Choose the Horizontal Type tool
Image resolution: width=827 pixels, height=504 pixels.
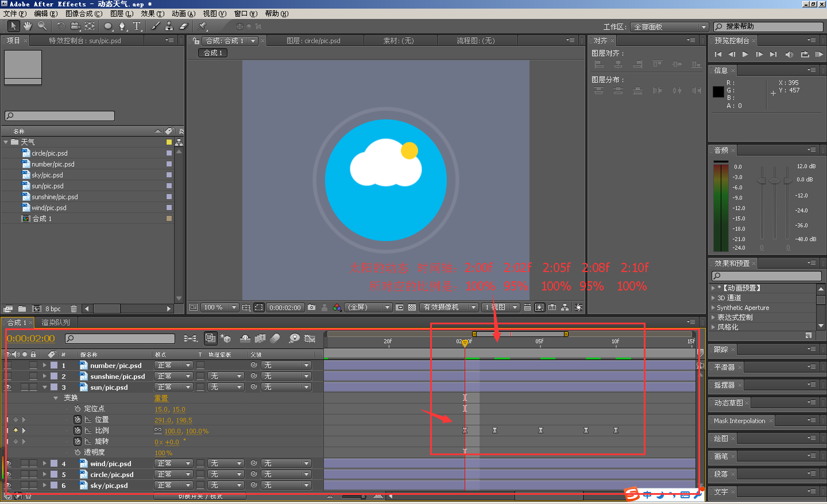(x=137, y=26)
